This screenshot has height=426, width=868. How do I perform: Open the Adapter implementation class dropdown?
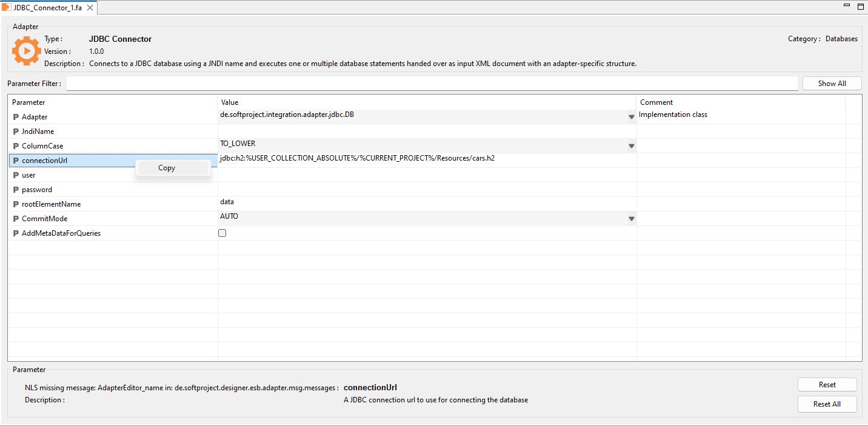point(631,117)
